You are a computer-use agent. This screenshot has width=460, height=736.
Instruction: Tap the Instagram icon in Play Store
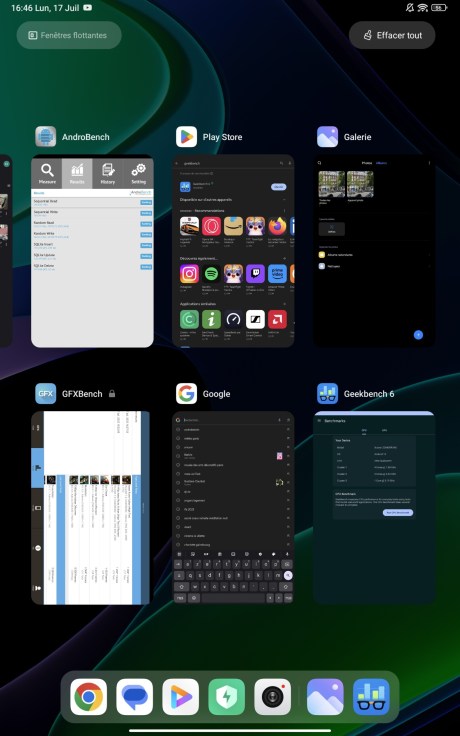tap(189, 274)
